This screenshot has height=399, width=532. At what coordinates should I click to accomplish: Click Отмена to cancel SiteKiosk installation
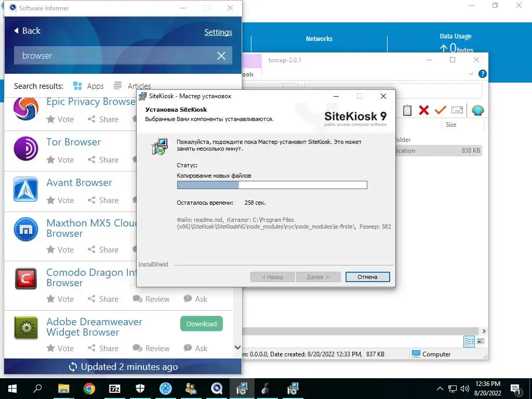tap(367, 277)
